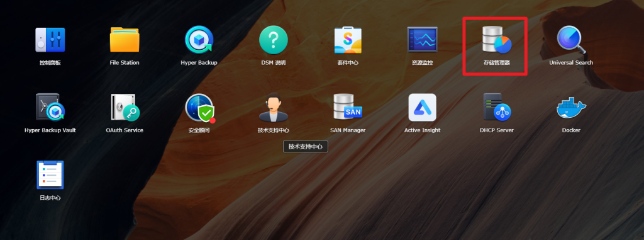Open Docker whale icon
The width and height of the screenshot is (644, 240).
pyautogui.click(x=571, y=108)
